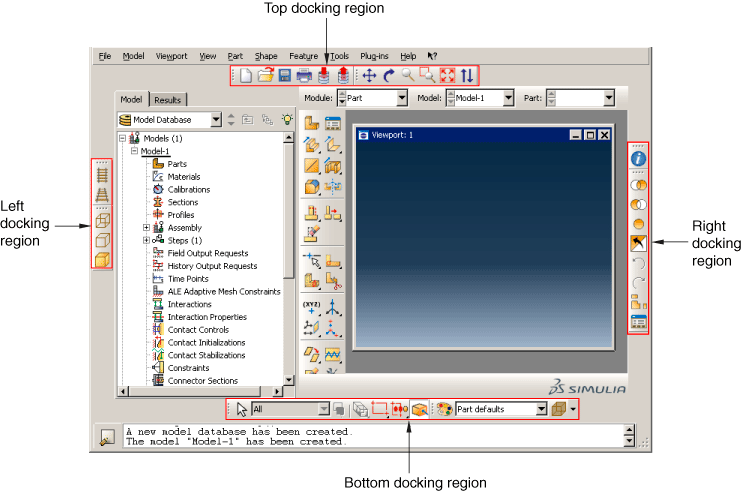Click the model tree vertical scrollbar down arrow
Image resolution: width=742 pixels, height=491 pixels.
click(289, 380)
